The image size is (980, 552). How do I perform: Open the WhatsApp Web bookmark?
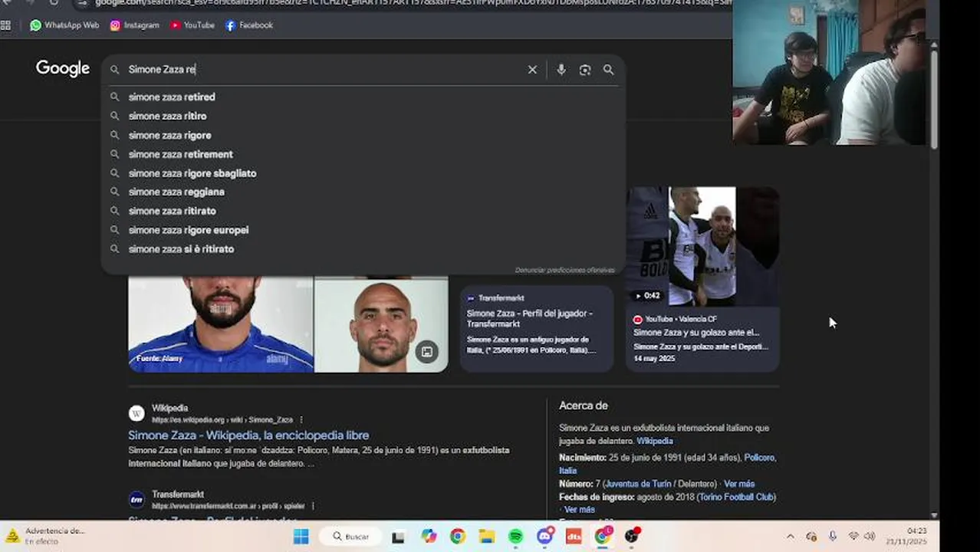pyautogui.click(x=64, y=25)
